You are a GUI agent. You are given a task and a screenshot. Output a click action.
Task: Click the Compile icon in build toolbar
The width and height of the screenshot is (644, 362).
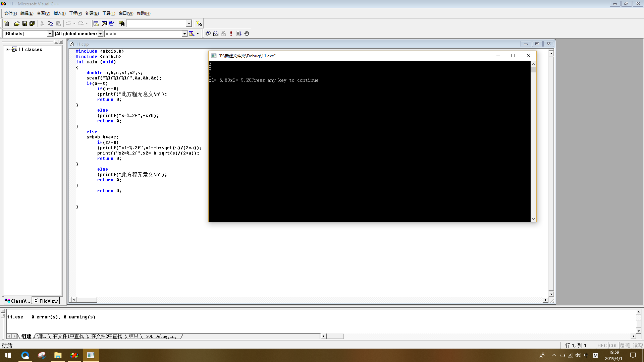click(x=208, y=34)
